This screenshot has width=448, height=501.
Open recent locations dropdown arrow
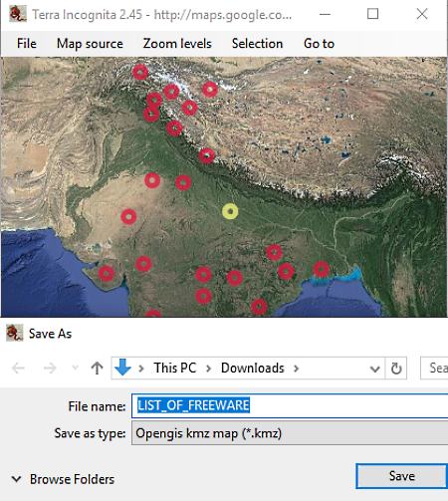76,368
